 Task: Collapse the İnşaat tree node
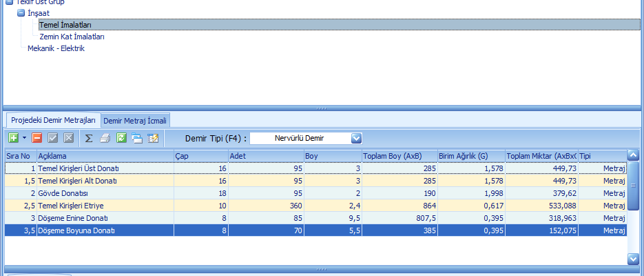click(21, 13)
